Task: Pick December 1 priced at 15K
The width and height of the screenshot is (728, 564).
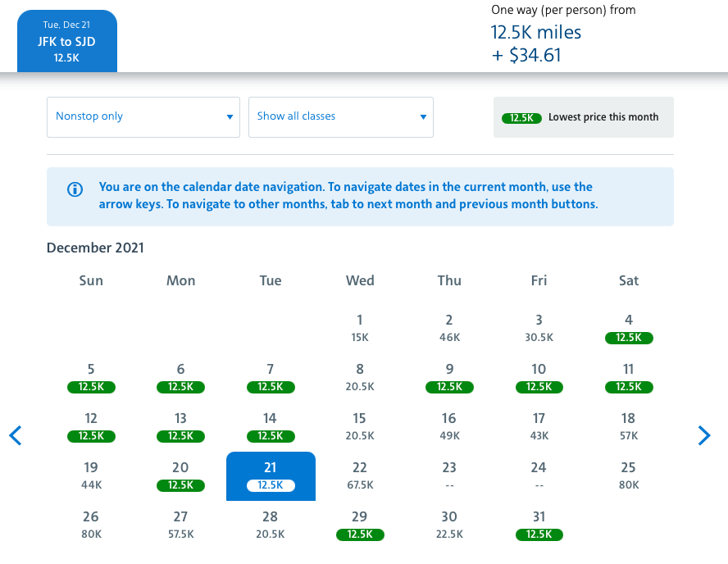Action: 360,328
